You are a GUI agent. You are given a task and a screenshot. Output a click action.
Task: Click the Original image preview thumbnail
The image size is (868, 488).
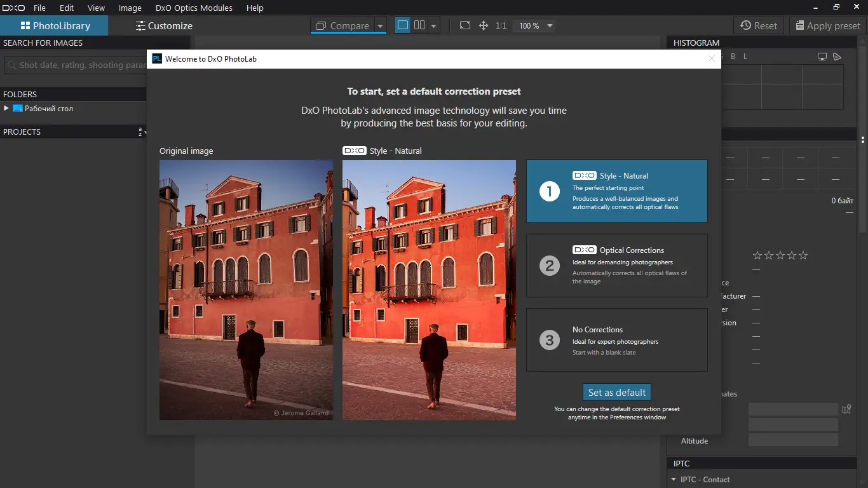pyautogui.click(x=246, y=290)
